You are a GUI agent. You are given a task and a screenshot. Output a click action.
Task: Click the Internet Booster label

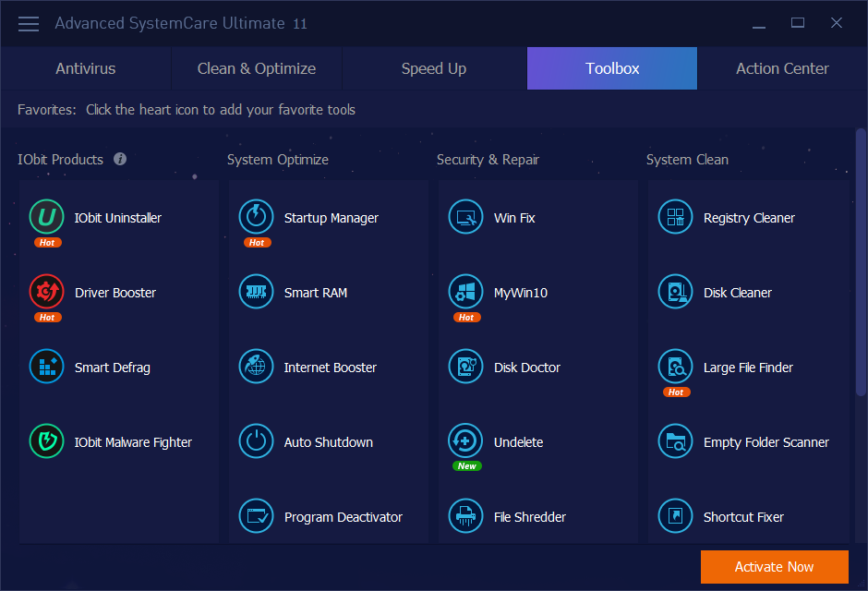click(330, 368)
